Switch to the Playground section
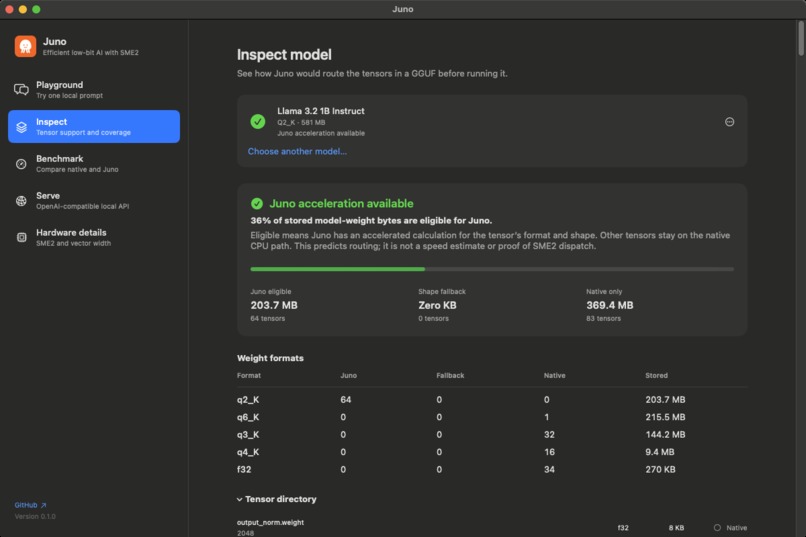This screenshot has height=537, width=806. pyautogui.click(x=94, y=89)
